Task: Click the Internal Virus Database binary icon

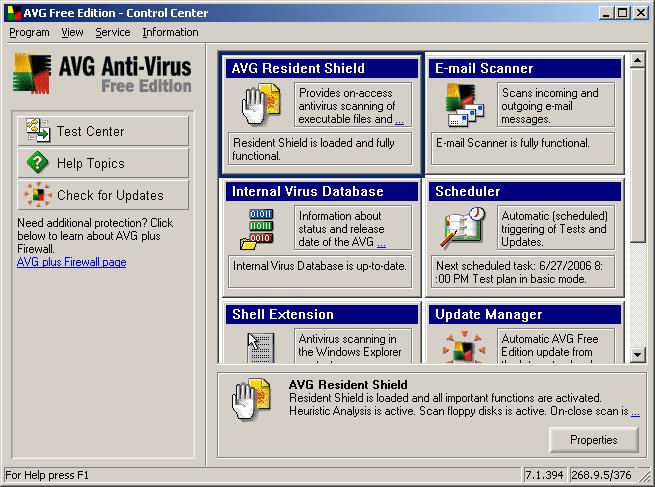Action: tap(256, 228)
